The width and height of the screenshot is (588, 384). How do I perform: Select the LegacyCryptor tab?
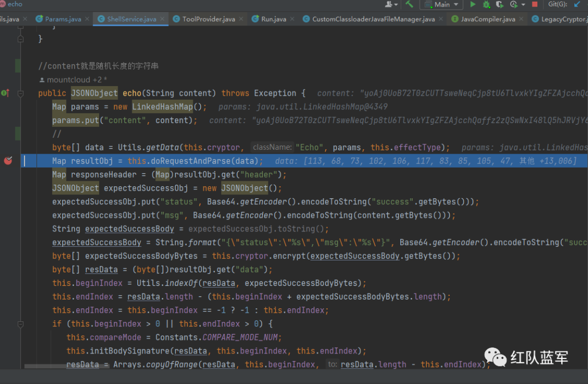(560, 19)
